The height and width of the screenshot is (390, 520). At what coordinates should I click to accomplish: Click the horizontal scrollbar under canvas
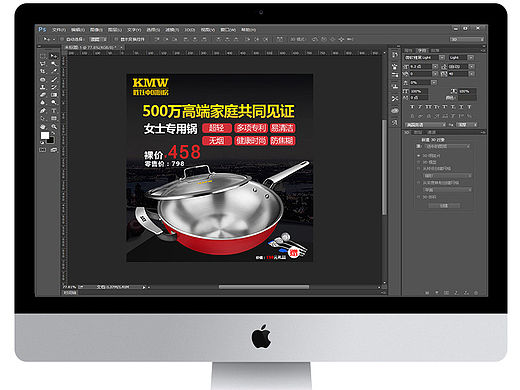[264, 287]
